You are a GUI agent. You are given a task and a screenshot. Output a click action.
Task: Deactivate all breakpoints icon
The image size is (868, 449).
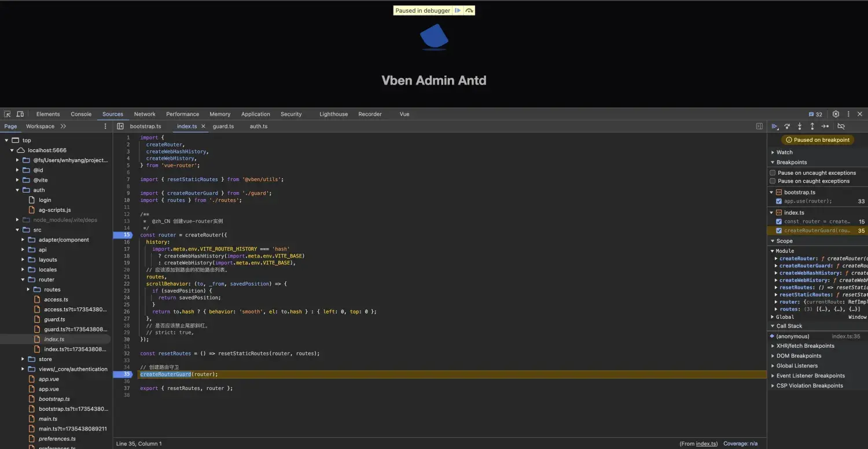point(841,126)
